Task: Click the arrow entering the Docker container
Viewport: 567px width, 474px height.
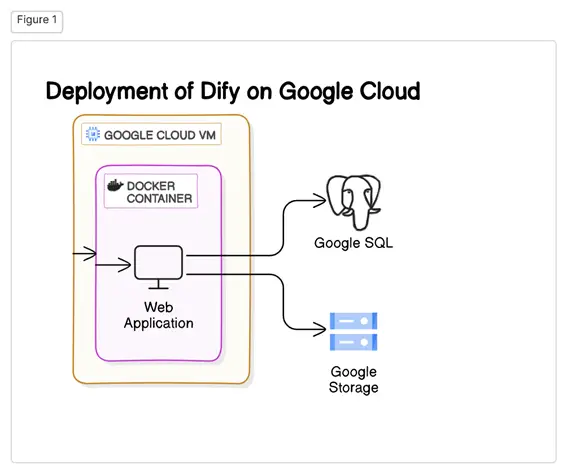Action: click(85, 253)
